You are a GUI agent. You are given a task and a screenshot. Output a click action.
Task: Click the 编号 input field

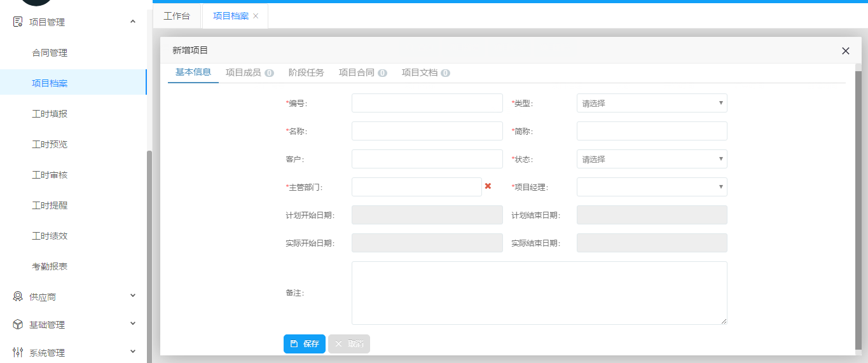click(427, 103)
